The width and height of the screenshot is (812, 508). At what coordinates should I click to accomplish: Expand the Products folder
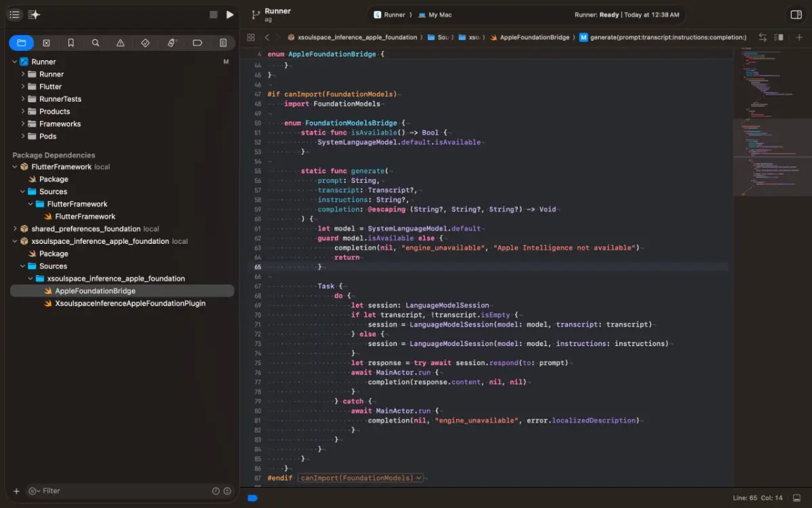(x=23, y=111)
